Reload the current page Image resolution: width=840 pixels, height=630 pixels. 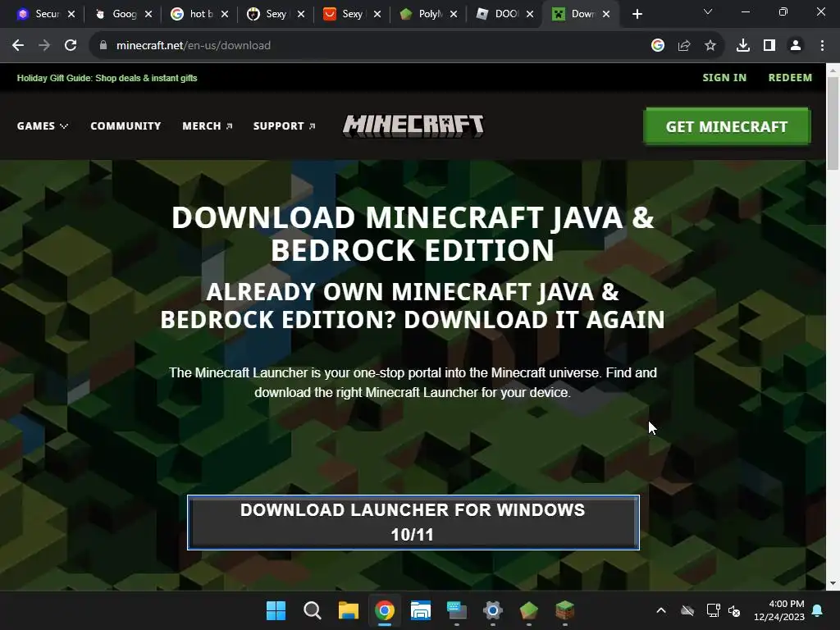coord(71,46)
